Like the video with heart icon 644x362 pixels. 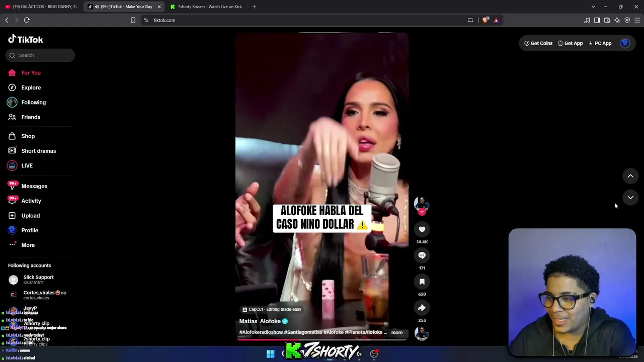(422, 229)
